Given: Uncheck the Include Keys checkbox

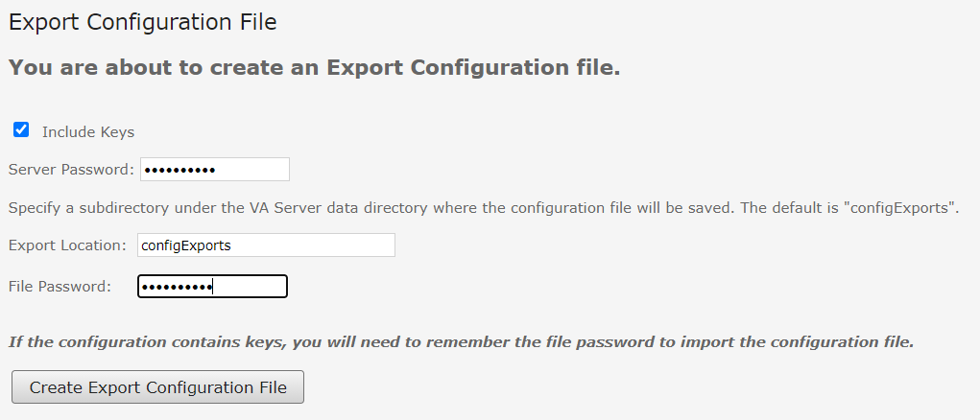Looking at the screenshot, I should (21, 130).
